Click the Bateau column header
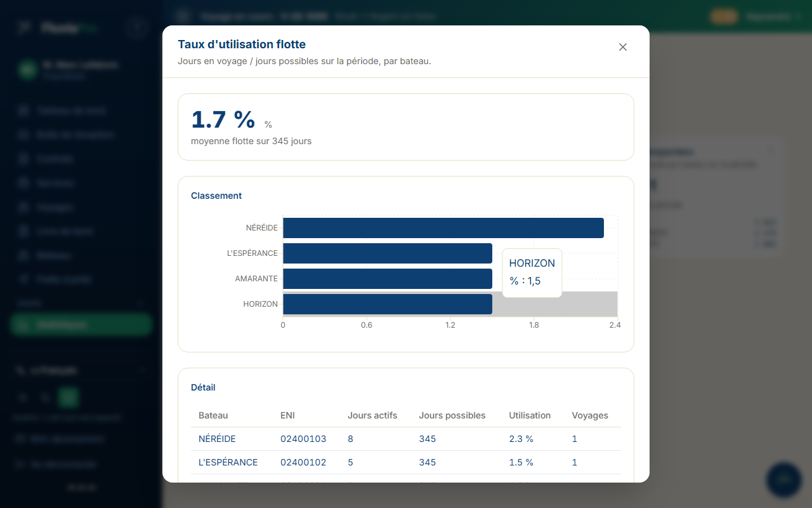This screenshot has height=508, width=812. point(213,415)
